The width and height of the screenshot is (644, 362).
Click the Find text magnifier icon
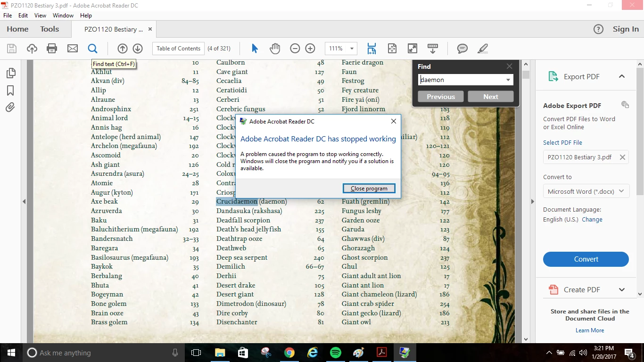pos(92,49)
